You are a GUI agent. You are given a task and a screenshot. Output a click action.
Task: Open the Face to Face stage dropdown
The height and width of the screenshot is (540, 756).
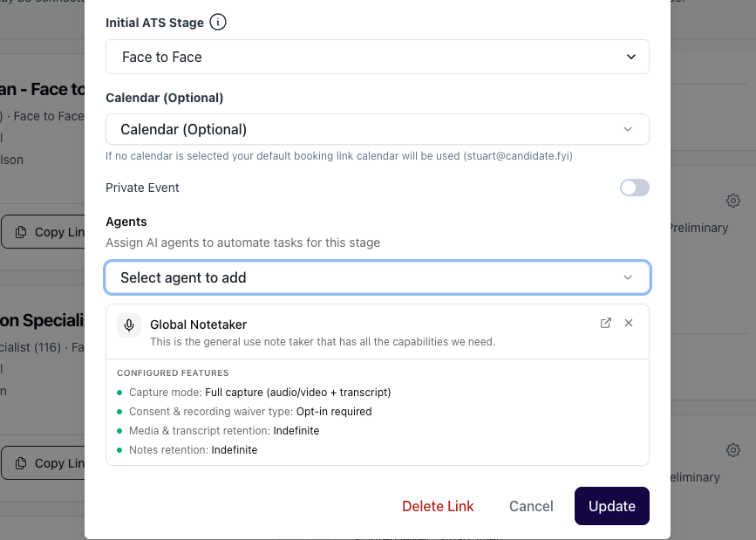[378, 57]
